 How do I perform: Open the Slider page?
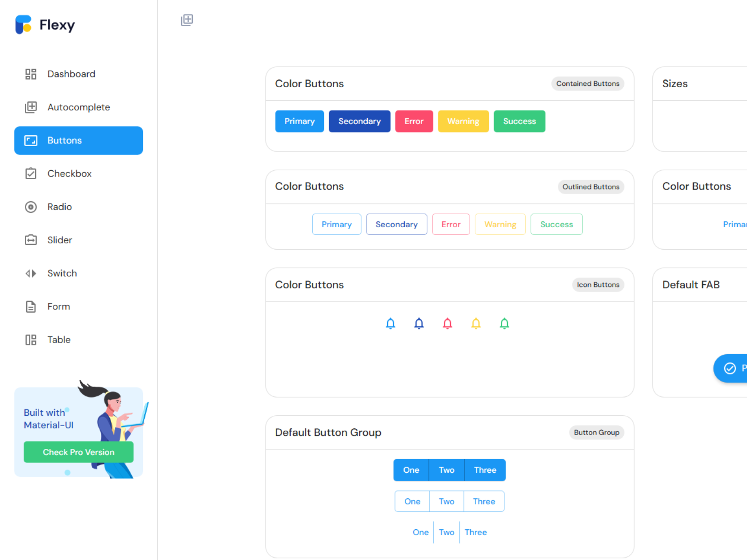pos(78,240)
